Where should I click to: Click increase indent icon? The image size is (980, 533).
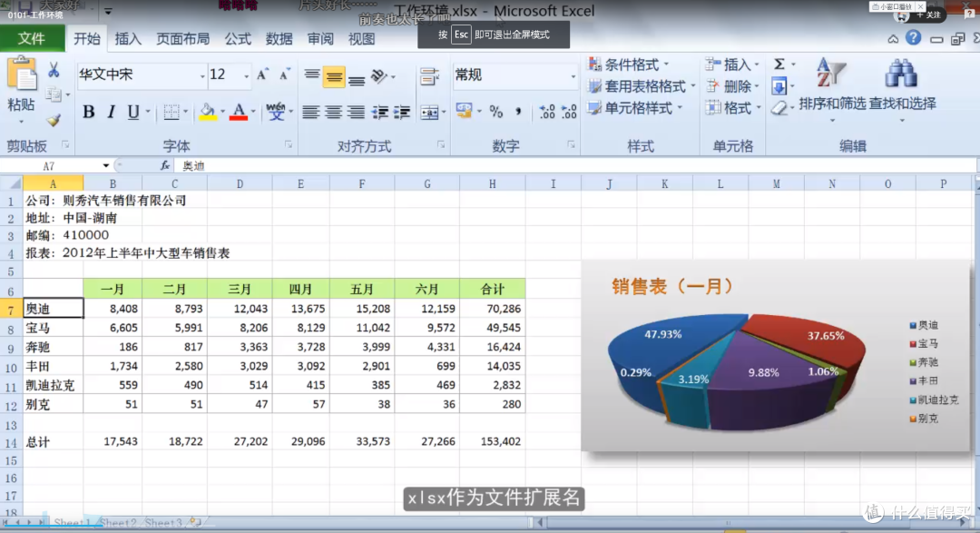click(401, 112)
